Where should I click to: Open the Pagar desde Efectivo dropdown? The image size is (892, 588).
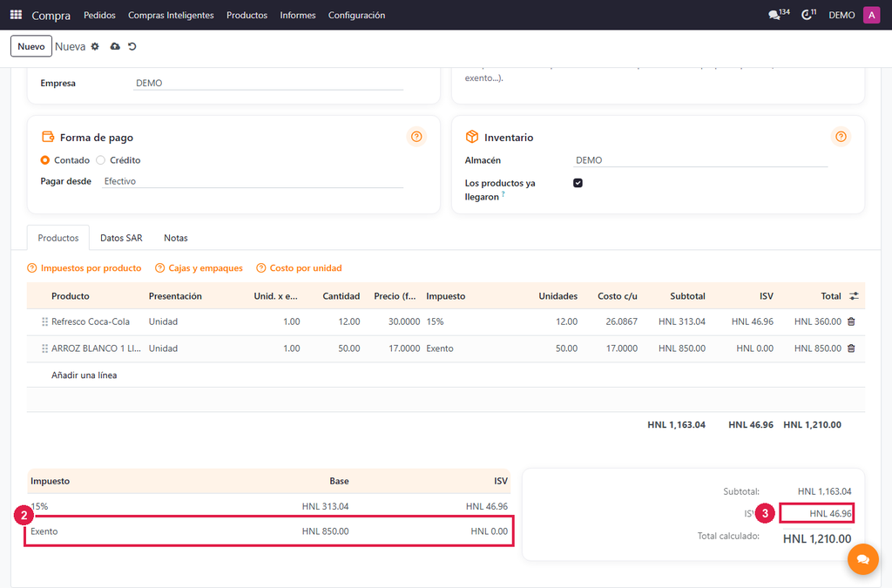pos(253,181)
